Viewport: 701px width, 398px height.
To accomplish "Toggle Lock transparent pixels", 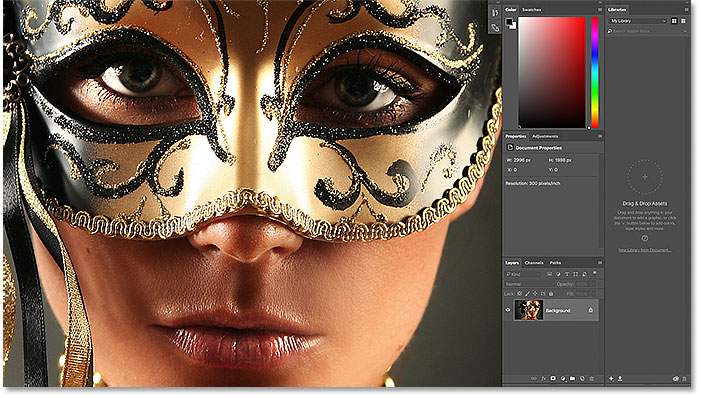I will click(519, 294).
